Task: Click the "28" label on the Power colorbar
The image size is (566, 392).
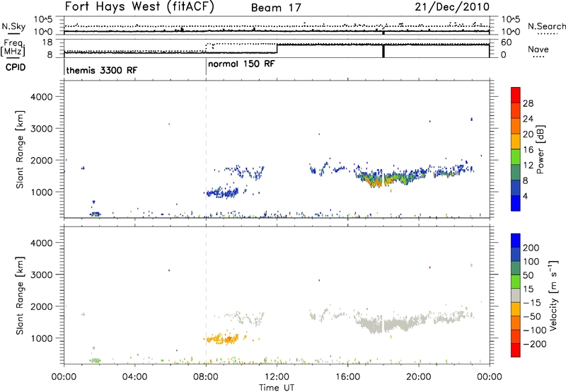Action: click(528, 103)
